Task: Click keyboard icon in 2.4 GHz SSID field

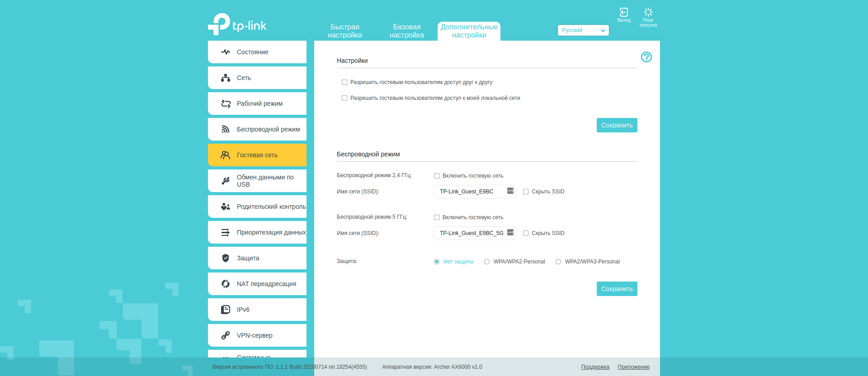Action: click(510, 191)
